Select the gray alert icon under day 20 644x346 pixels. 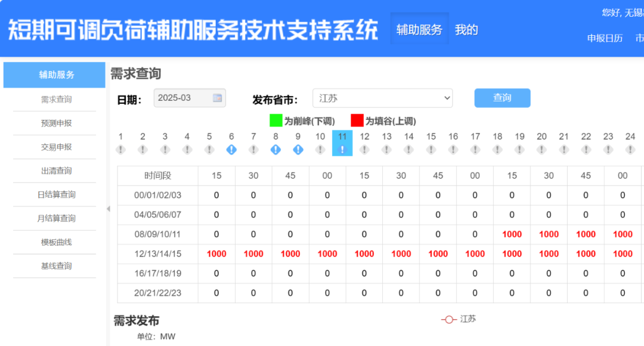tap(541, 150)
